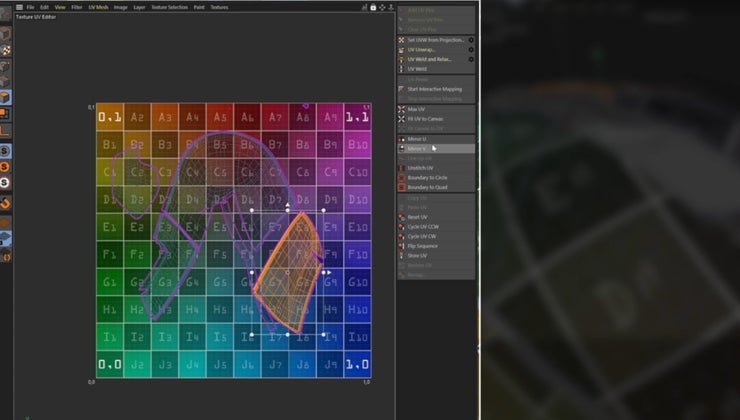Open the Texture Selection menu
The width and height of the screenshot is (740, 420).
(169, 7)
